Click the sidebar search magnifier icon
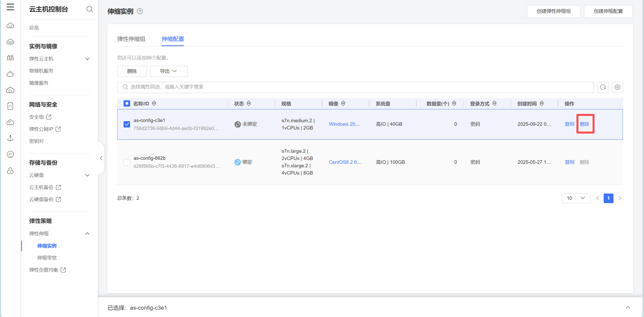This screenshot has height=317, width=644. point(90,9)
